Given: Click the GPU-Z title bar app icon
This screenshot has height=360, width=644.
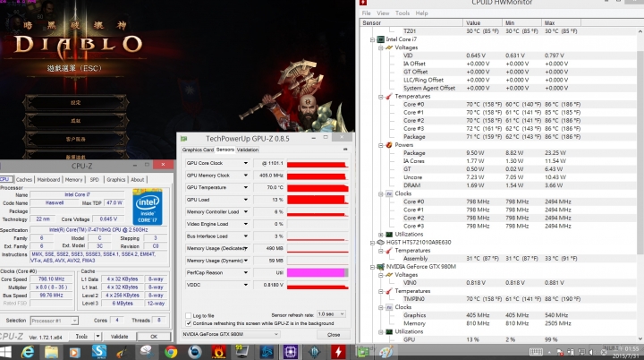Looking at the screenshot, I should click(x=184, y=139).
